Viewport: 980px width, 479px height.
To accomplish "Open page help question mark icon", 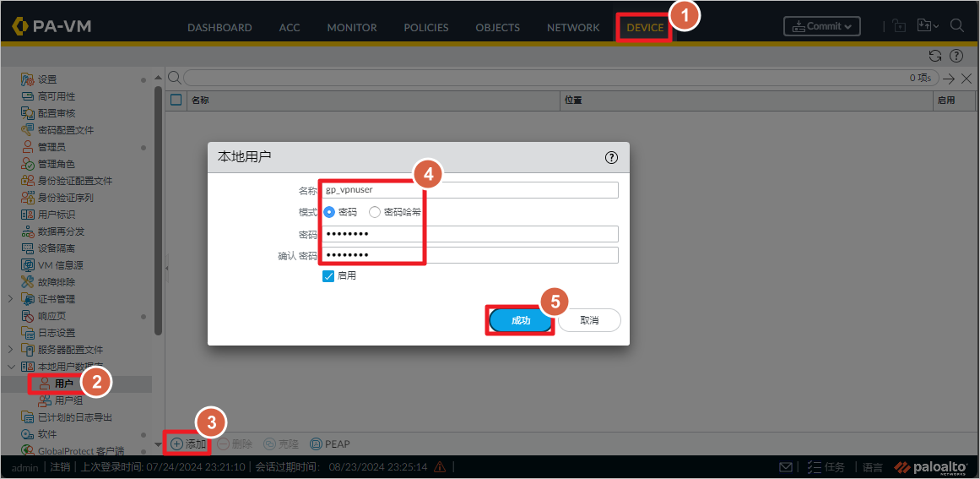I will pyautogui.click(x=956, y=56).
